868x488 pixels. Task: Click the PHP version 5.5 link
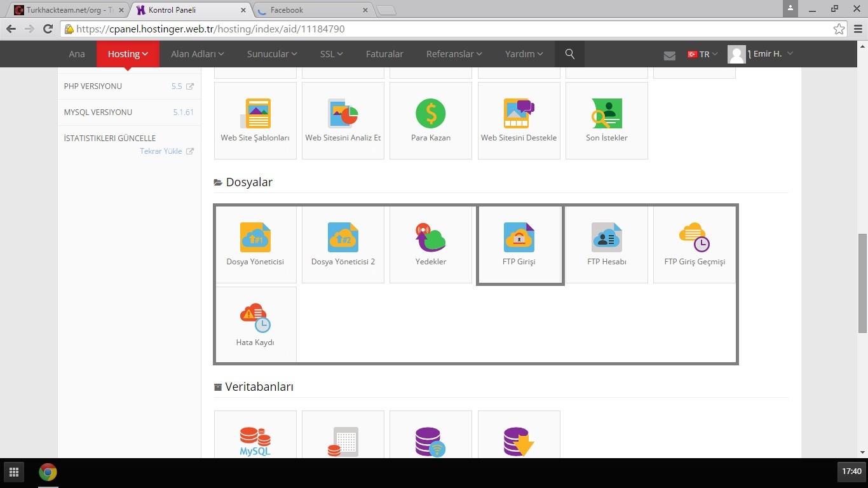(177, 86)
